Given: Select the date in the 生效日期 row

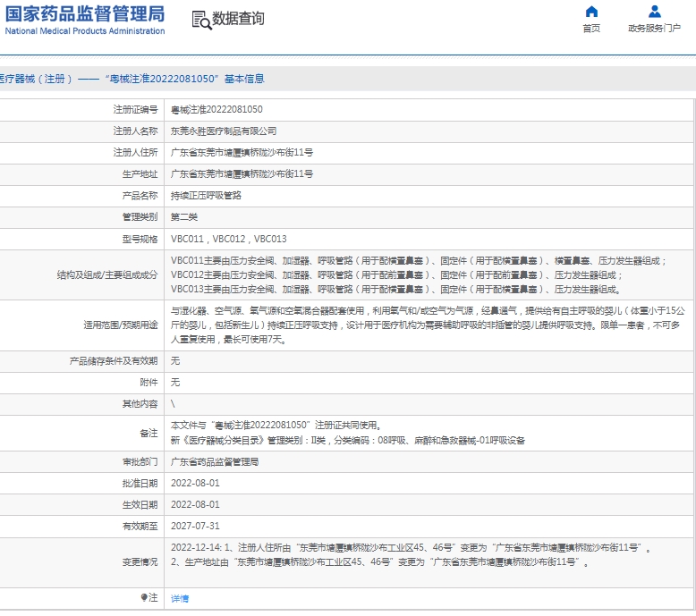Looking at the screenshot, I should (195, 504).
